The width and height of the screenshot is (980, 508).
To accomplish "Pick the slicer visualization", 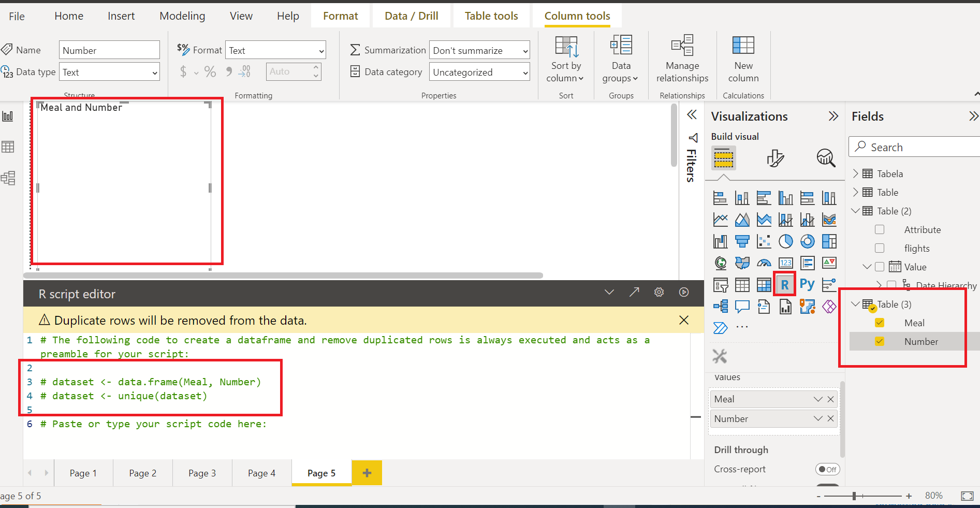I will pos(720,285).
